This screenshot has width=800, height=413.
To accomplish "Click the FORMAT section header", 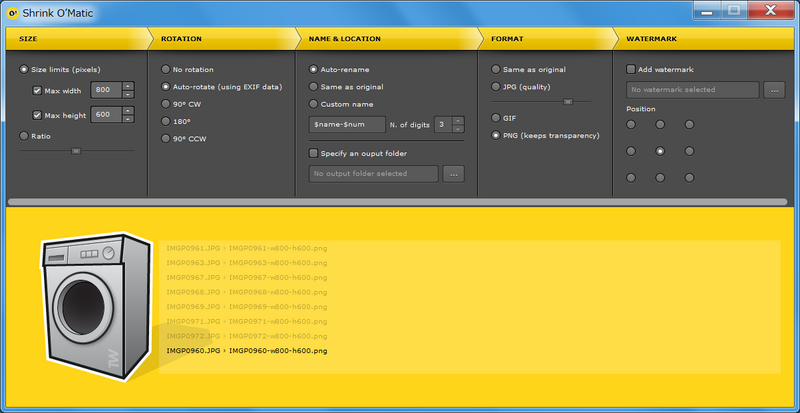I will click(548, 39).
